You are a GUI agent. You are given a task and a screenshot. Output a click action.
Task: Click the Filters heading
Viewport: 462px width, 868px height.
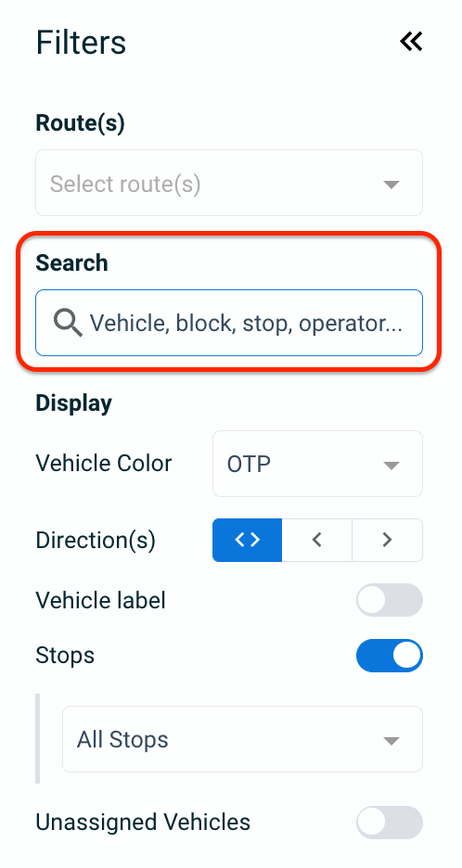point(81,43)
